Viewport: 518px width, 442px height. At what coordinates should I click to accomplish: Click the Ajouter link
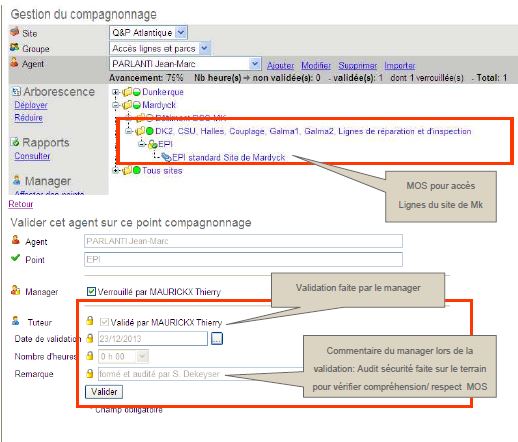tap(280, 65)
